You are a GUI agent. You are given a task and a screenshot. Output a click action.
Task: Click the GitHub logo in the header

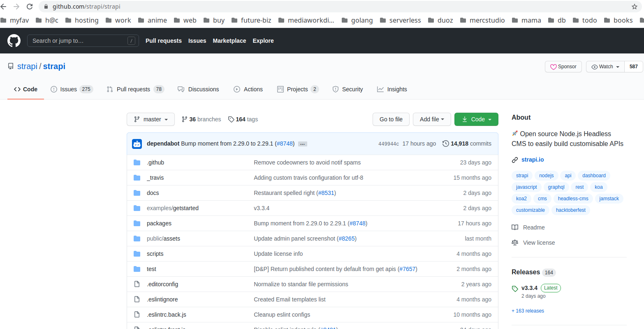click(14, 41)
